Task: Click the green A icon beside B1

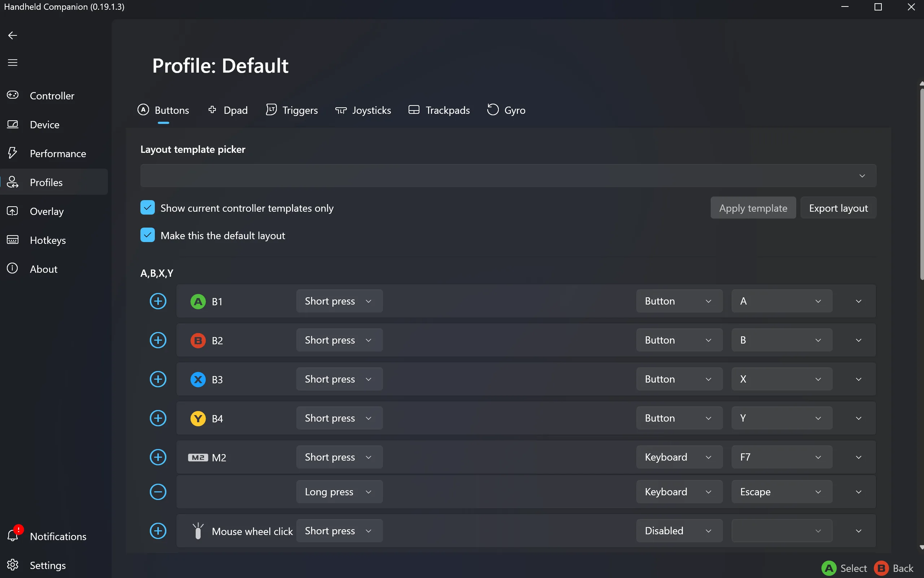Action: [x=198, y=302]
